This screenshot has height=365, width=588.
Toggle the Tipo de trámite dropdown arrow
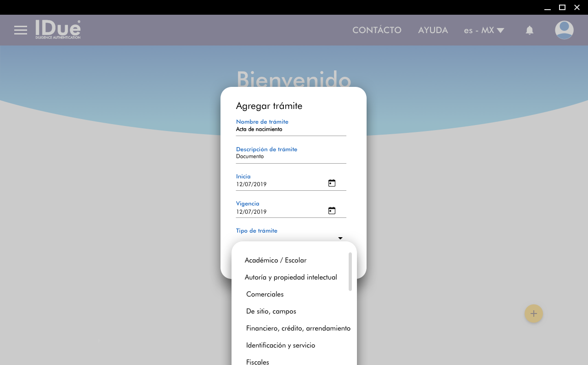click(340, 238)
